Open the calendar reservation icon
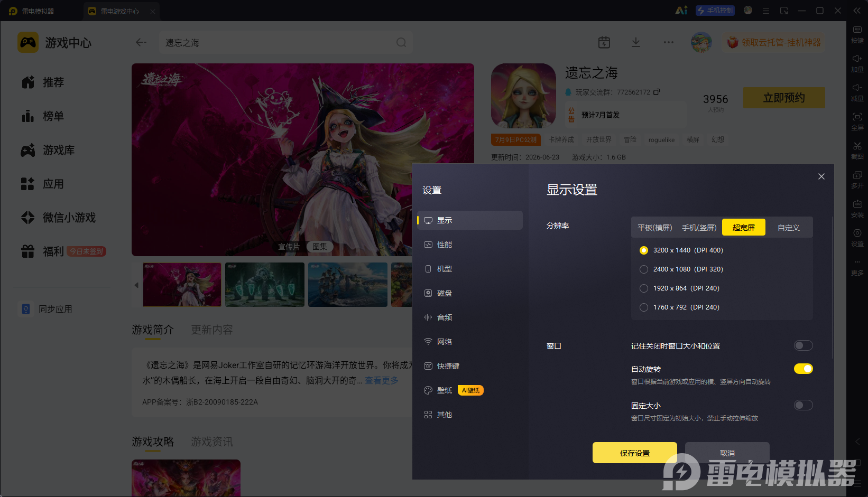Viewport: 868px width, 497px height. 604,42
